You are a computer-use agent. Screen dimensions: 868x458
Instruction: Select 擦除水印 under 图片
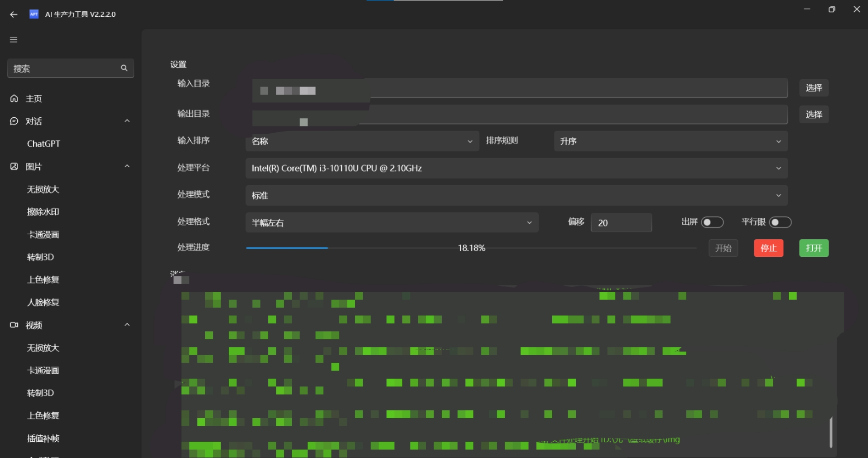click(x=43, y=212)
